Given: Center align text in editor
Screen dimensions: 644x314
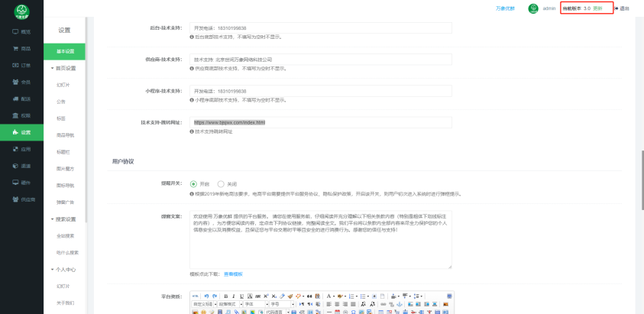Looking at the screenshot, I should click(x=337, y=304).
